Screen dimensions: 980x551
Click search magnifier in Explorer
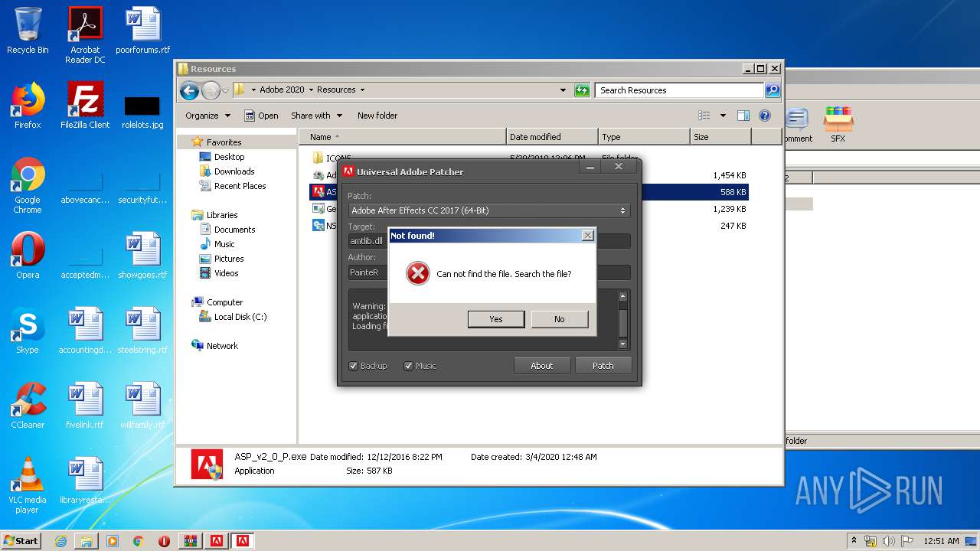[773, 90]
